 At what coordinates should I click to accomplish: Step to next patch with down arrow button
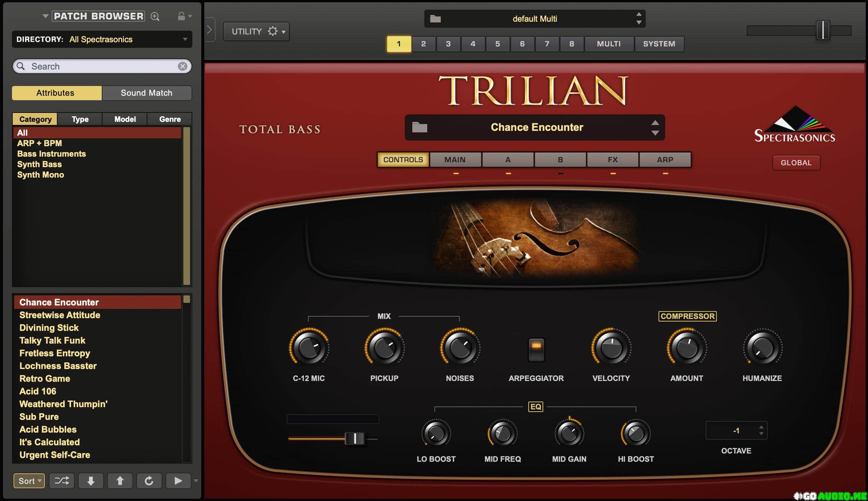91,480
